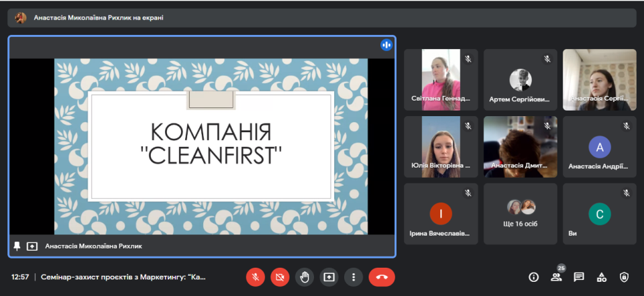Click the pin icon on the presentation tile

(17, 246)
